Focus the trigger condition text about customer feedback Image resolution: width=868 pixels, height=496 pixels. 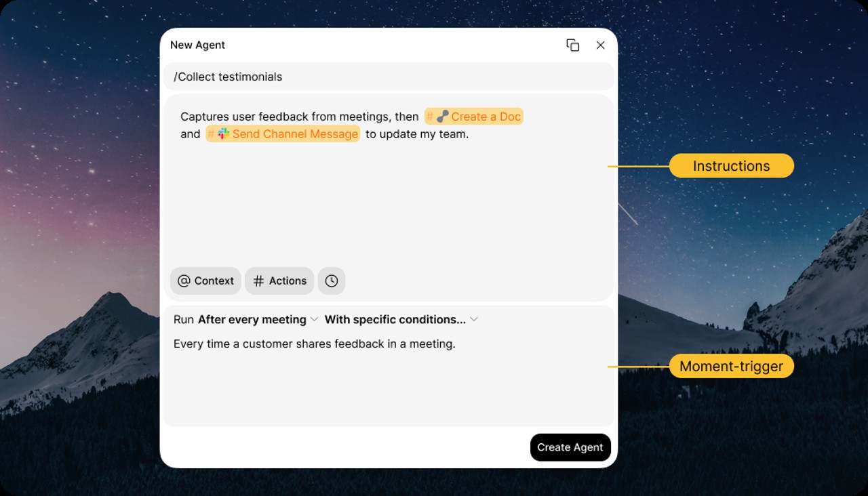tap(315, 344)
